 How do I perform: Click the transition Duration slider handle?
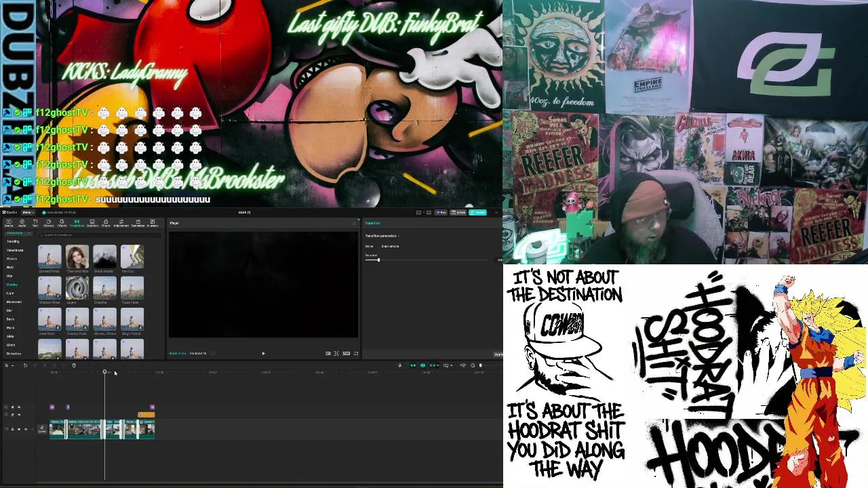pyautogui.click(x=378, y=260)
